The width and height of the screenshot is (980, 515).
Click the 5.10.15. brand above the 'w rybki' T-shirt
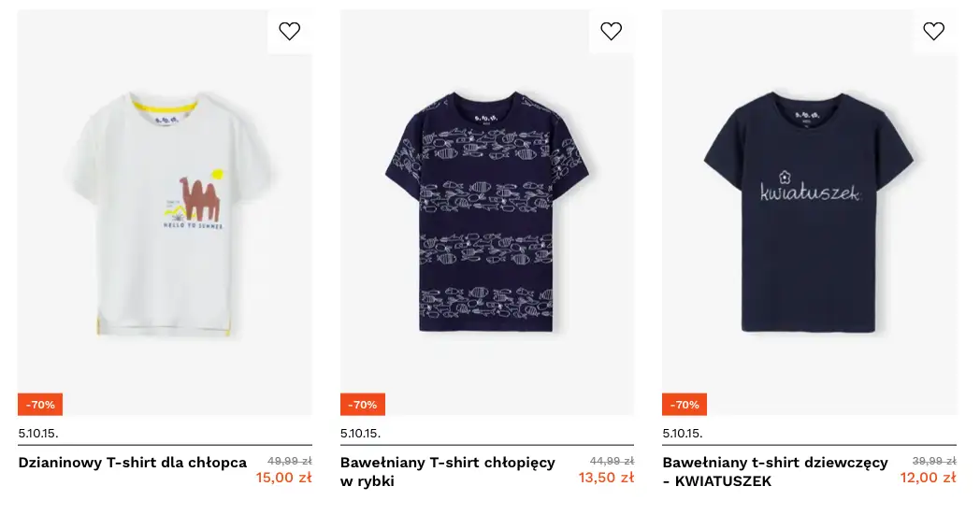[361, 433]
